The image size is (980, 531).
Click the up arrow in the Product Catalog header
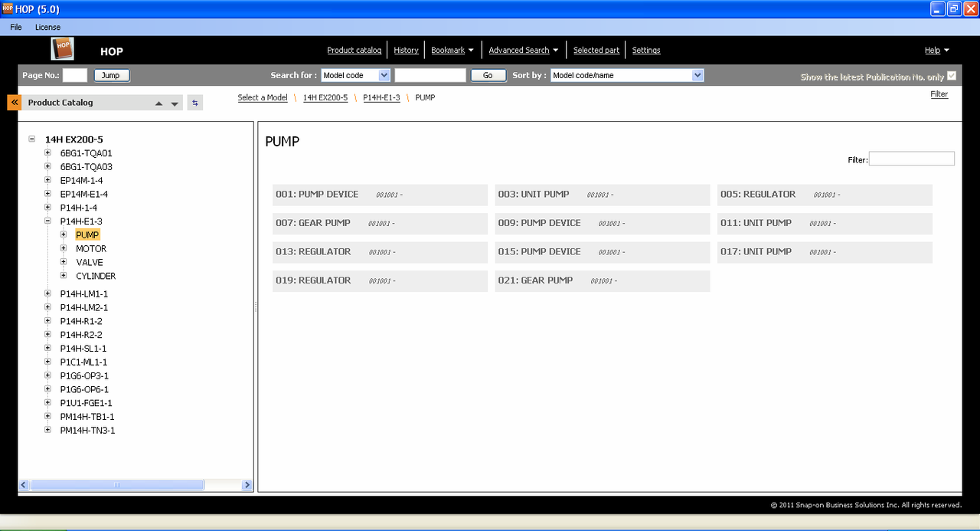pyautogui.click(x=158, y=103)
